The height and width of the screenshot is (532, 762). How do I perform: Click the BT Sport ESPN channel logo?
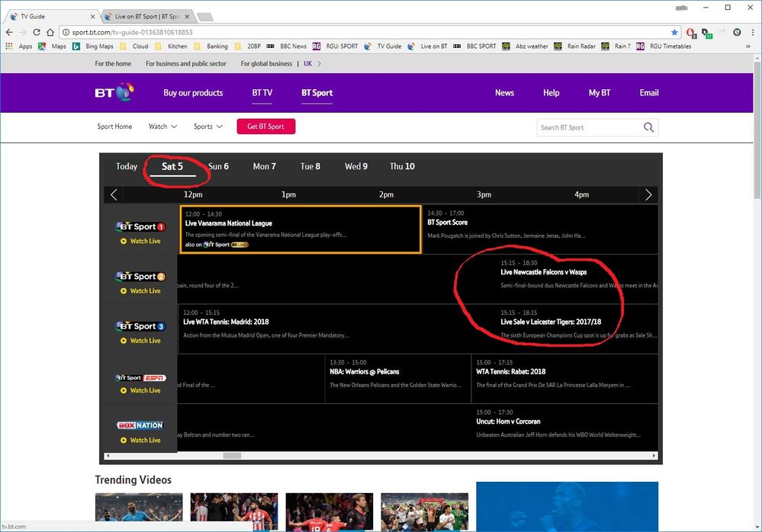tap(140, 377)
